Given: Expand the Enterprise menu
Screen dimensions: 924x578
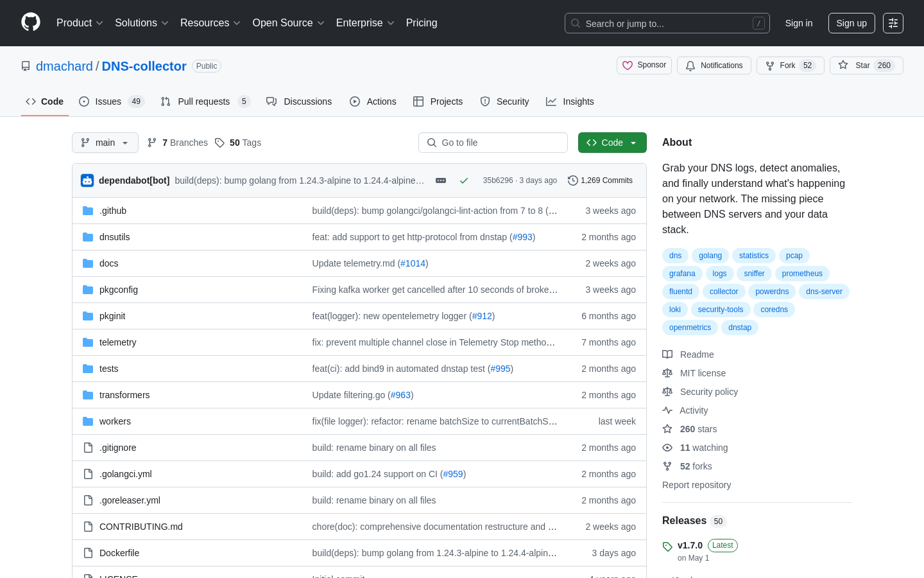Looking at the screenshot, I should 365,23.
